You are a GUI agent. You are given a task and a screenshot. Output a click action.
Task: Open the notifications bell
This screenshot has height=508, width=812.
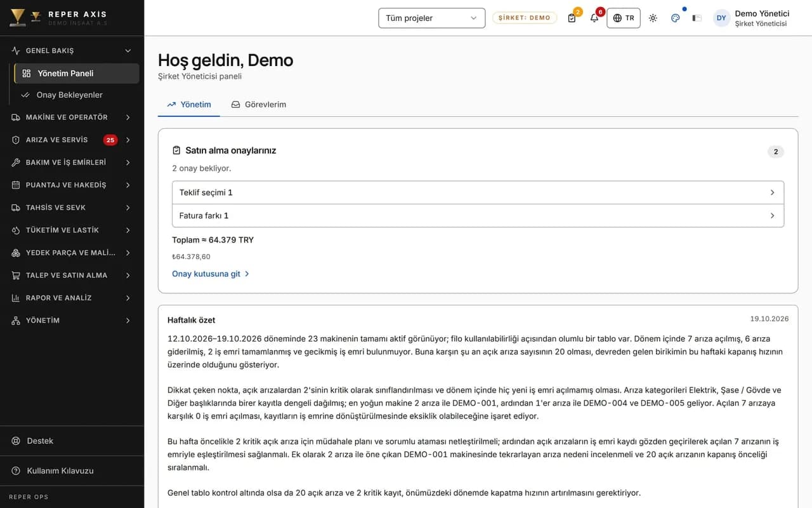[x=594, y=18]
